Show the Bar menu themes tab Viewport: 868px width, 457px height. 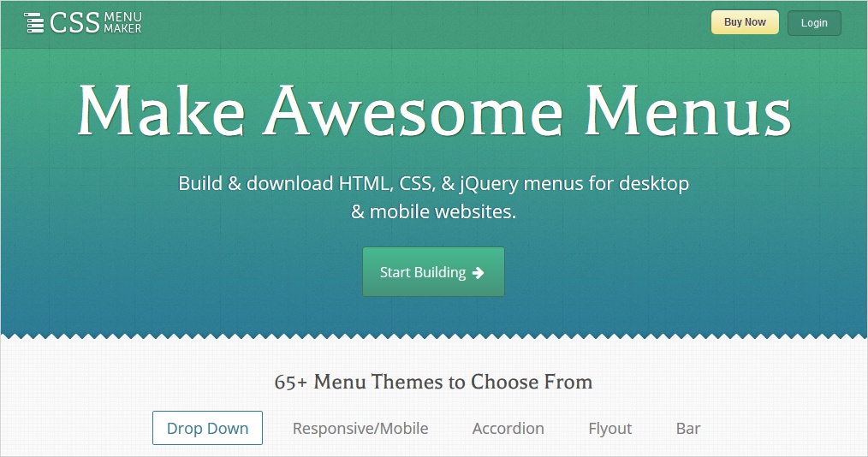coord(688,428)
